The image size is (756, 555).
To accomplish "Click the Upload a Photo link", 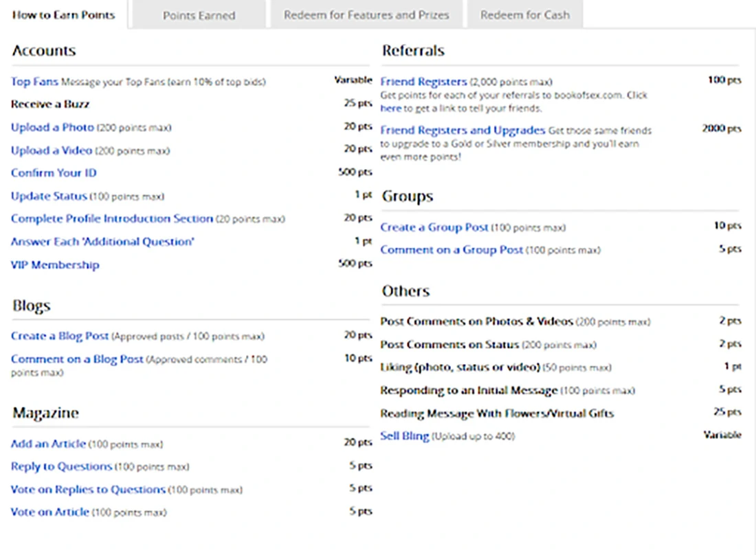I will pyautogui.click(x=52, y=127).
